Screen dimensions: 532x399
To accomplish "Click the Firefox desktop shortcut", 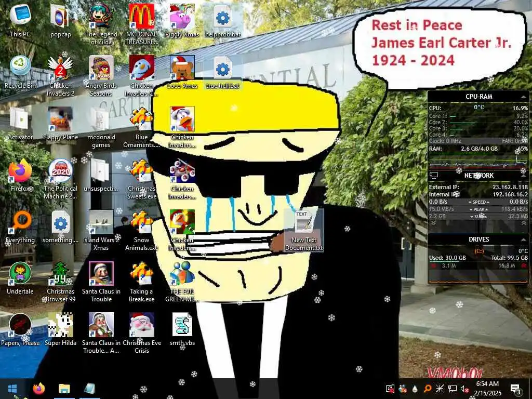I will 20,175.
